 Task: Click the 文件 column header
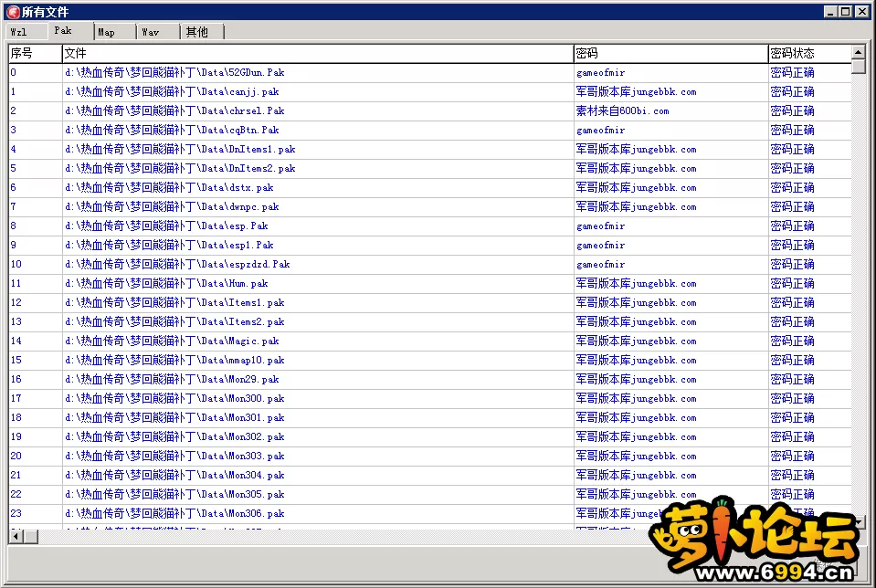318,53
